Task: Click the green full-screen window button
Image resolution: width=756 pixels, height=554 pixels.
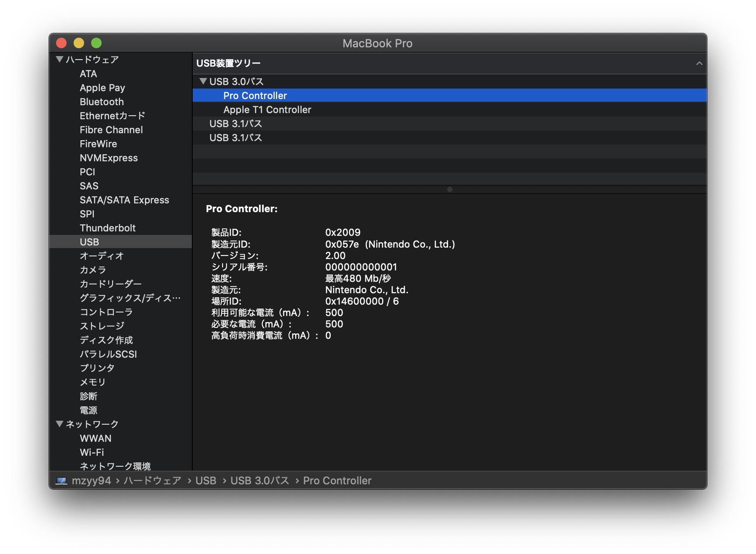Action: (96, 43)
